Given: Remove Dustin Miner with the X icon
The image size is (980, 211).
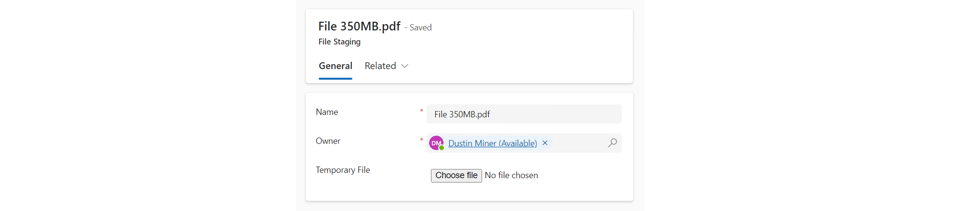Looking at the screenshot, I should pos(545,143).
